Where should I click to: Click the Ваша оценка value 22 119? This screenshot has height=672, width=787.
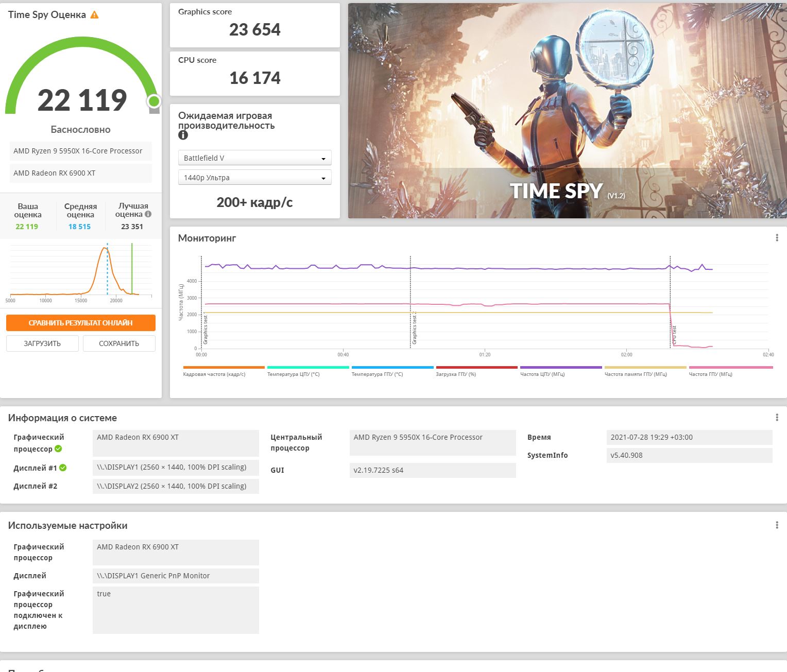pyautogui.click(x=27, y=227)
